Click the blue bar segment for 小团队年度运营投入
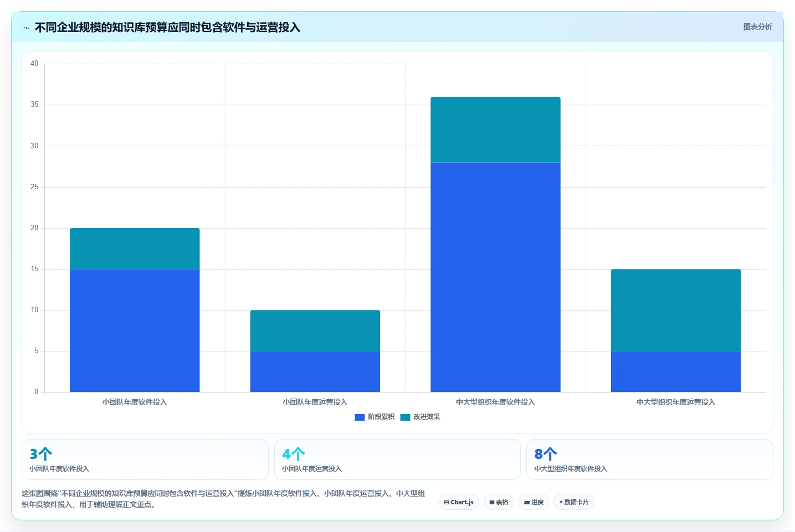795x532 pixels. point(315,371)
